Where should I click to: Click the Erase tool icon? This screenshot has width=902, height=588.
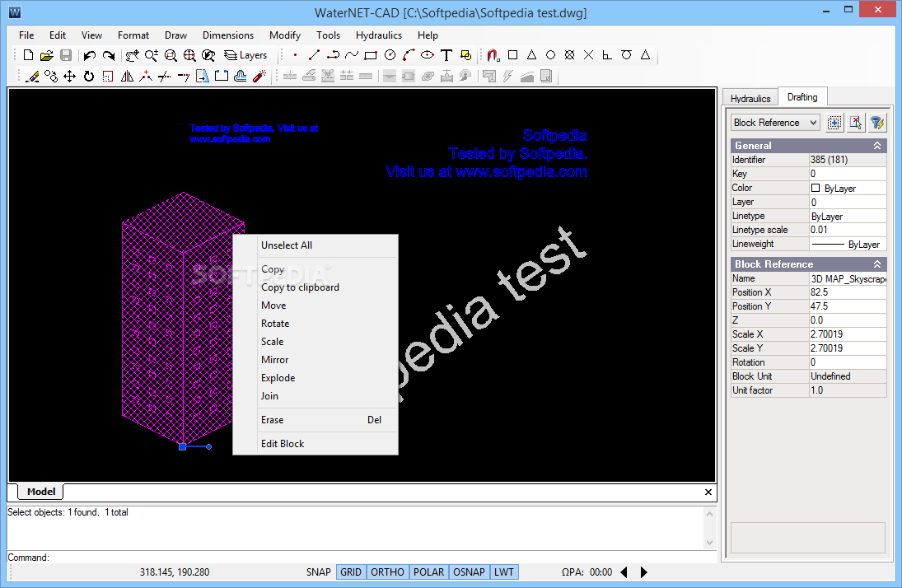click(32, 76)
